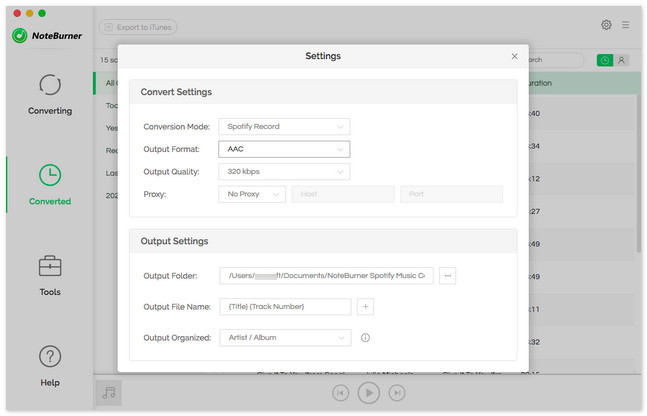647x416 pixels.
Task: Open the Conversion Mode dropdown
Action: [x=284, y=126]
